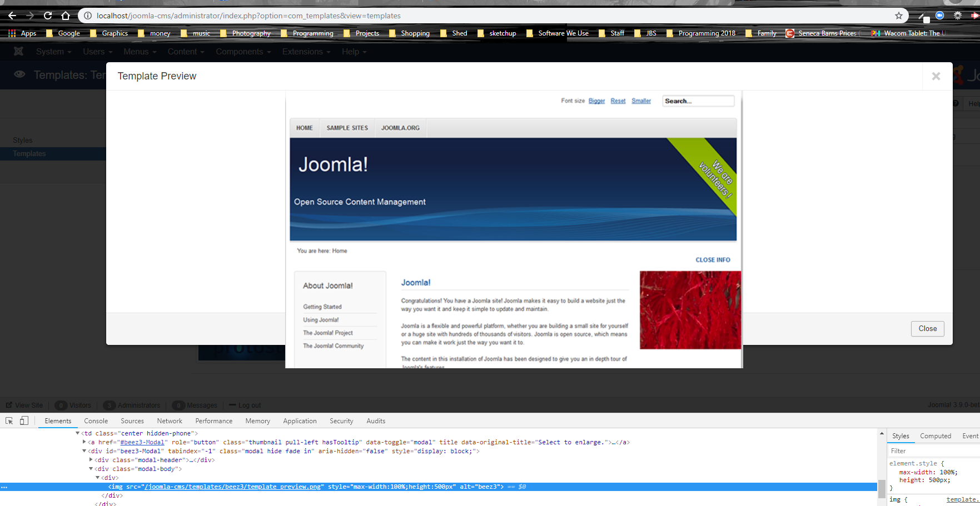Collapse the td center hidden-phone node

77,433
